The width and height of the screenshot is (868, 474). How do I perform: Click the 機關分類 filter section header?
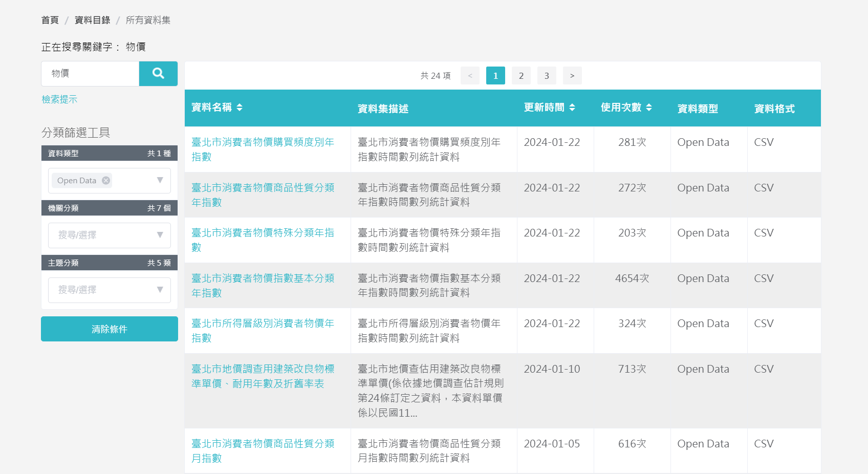coord(110,208)
